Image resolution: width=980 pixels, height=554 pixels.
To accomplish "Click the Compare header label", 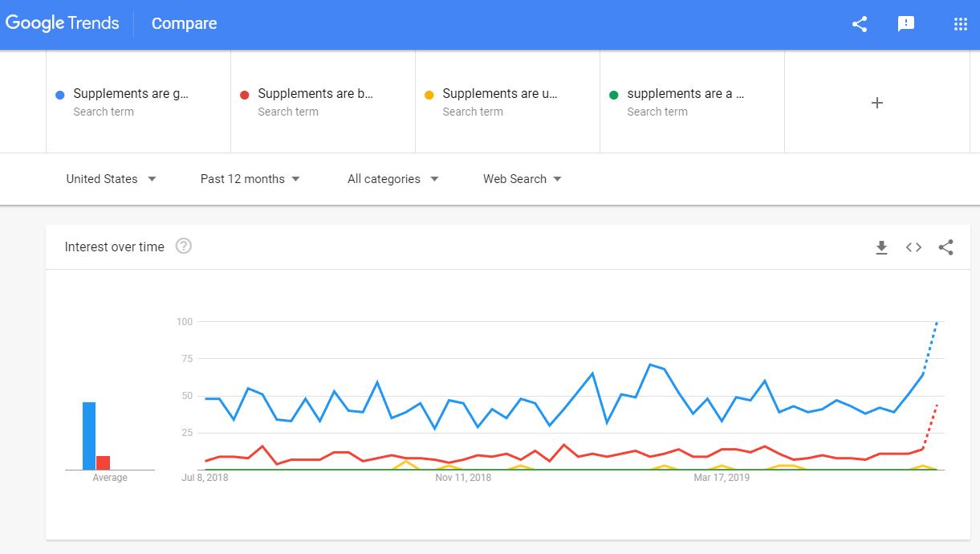I will pos(184,24).
